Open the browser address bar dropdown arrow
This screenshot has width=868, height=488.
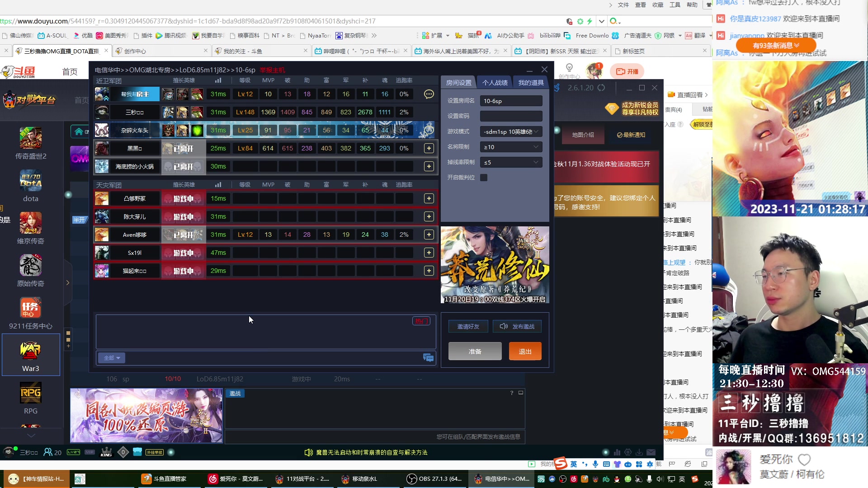point(601,21)
